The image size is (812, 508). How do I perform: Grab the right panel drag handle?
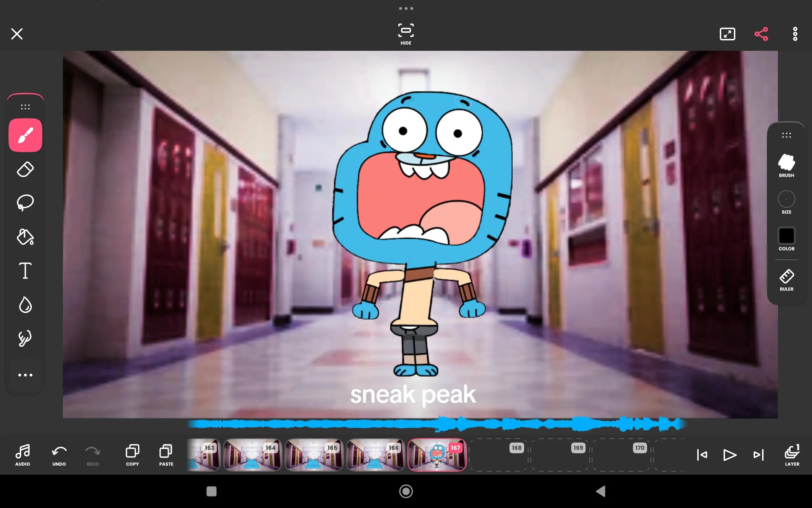pyautogui.click(x=787, y=135)
